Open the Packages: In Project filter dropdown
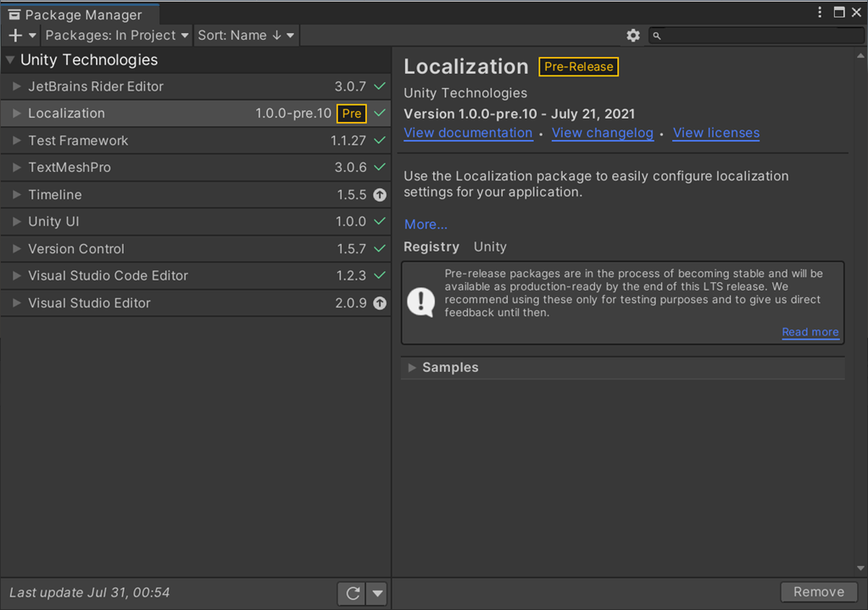This screenshot has height=610, width=868. pyautogui.click(x=116, y=36)
